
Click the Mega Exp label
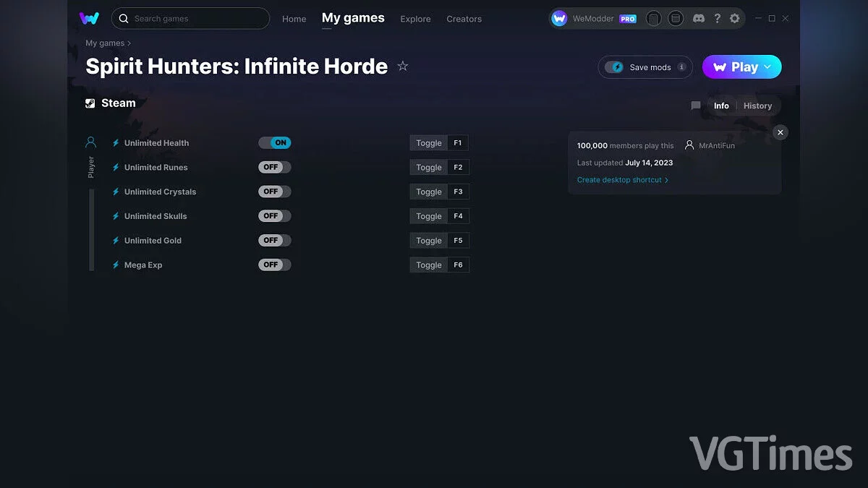(143, 265)
